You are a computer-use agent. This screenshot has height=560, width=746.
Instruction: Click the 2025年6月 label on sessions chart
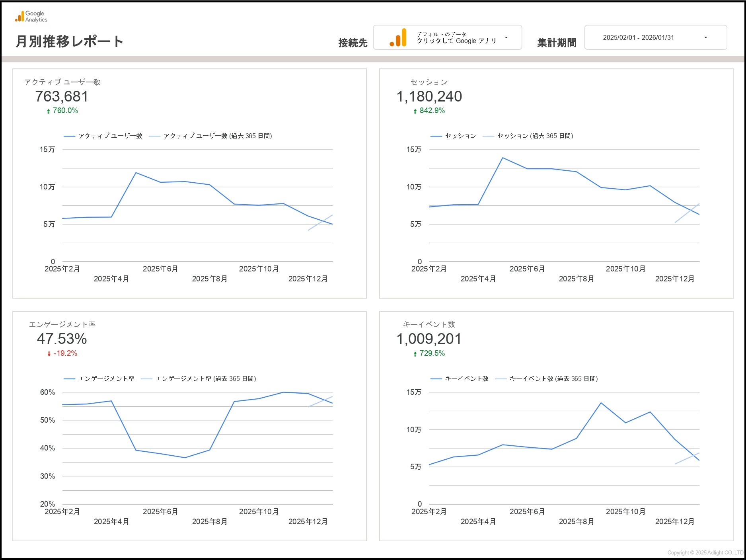[x=527, y=269]
